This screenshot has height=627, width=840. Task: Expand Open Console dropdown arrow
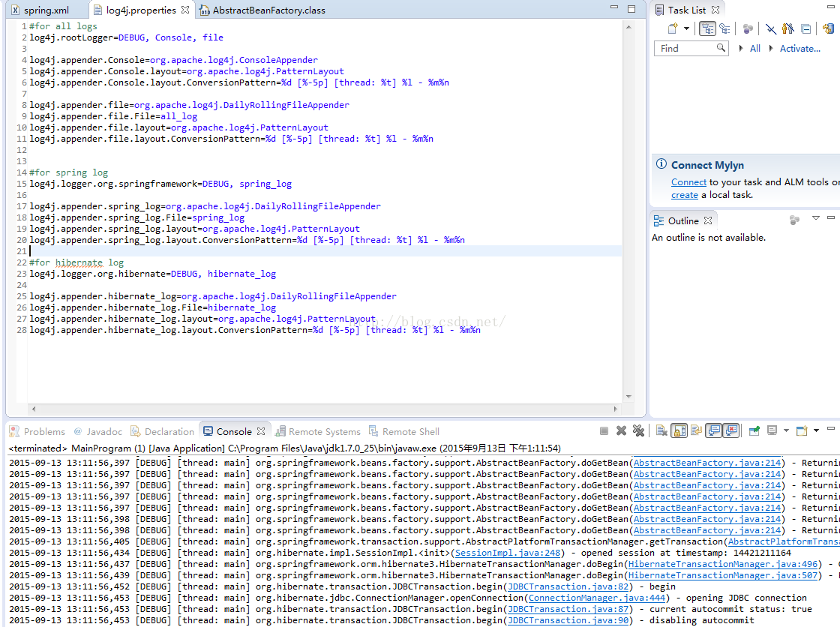tap(816, 431)
